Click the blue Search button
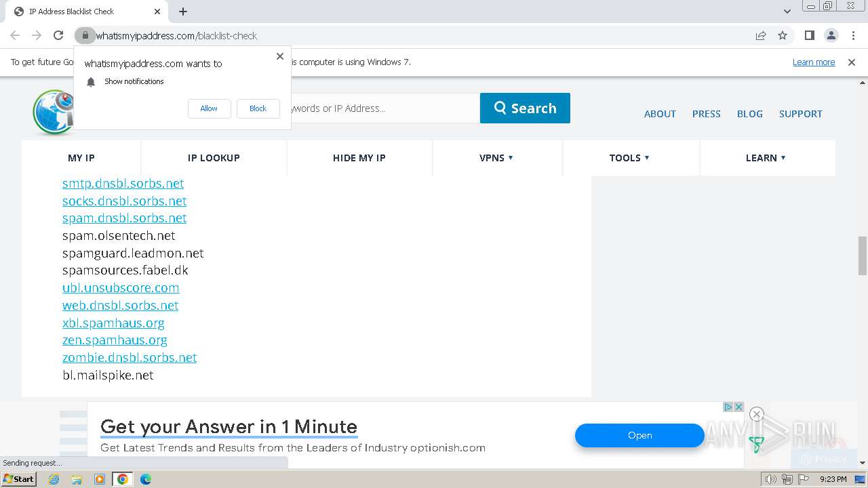868x488 pixels. (x=525, y=108)
